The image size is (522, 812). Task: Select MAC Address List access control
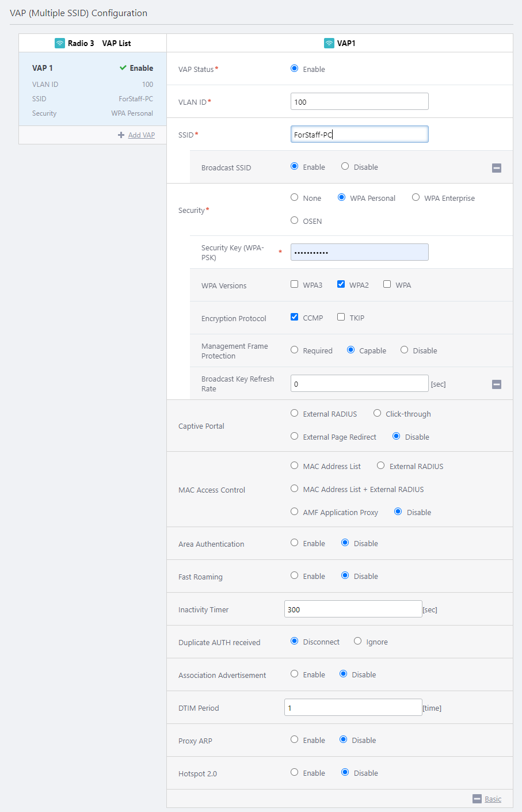(295, 466)
